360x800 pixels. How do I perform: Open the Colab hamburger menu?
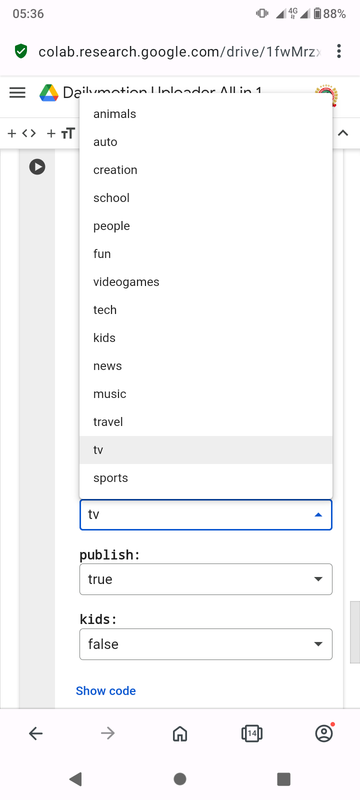(17, 92)
